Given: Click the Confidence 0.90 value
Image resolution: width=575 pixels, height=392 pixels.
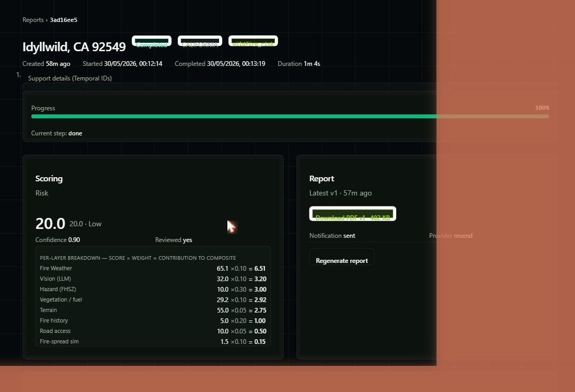Looking at the screenshot, I should 57,240.
